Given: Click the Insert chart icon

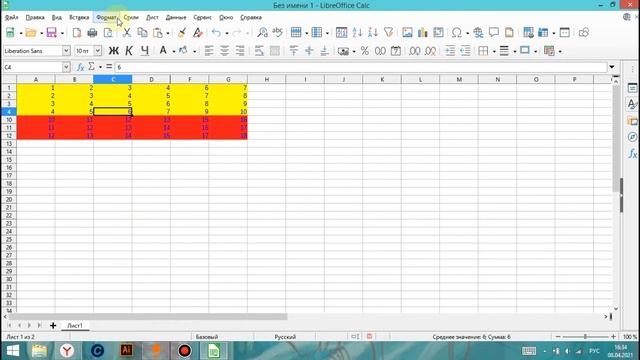Looking at the screenshot, I should click(x=422, y=33).
